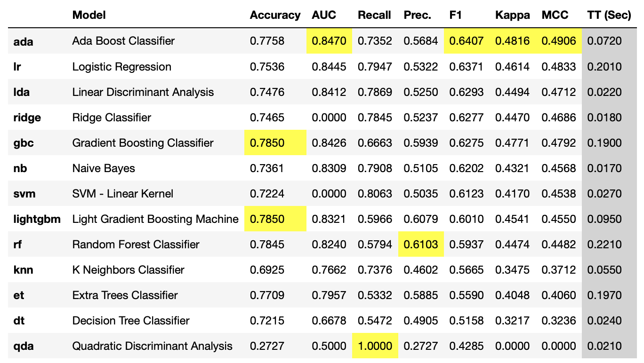Click the Kappa column header
644x363 pixels.
(513, 15)
